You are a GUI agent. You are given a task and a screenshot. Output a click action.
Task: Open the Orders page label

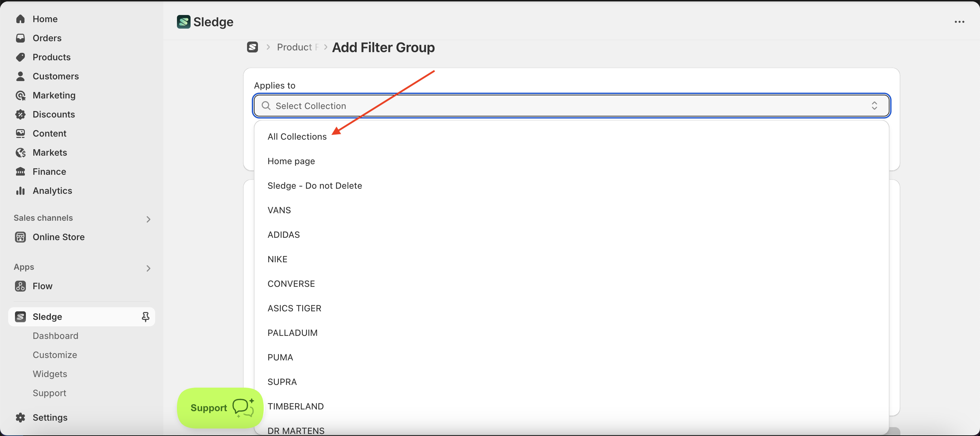pos(47,38)
